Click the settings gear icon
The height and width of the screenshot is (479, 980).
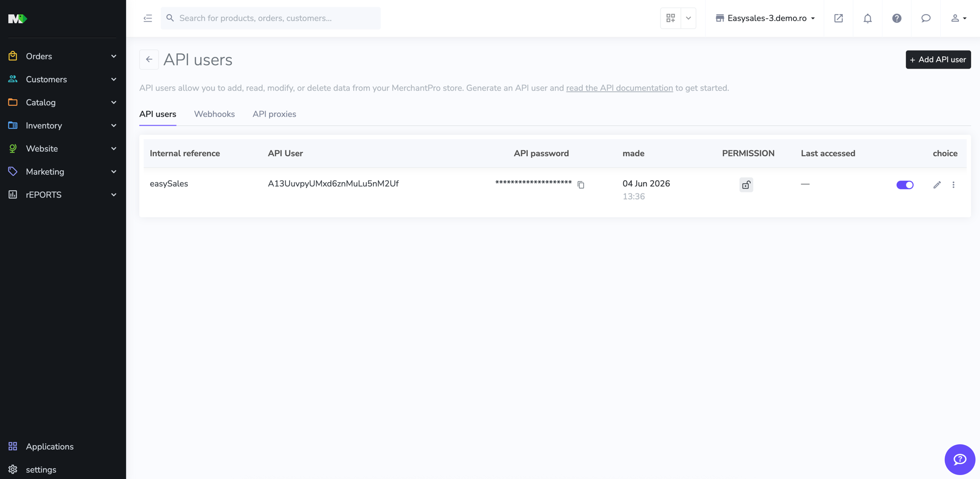pos(13,469)
